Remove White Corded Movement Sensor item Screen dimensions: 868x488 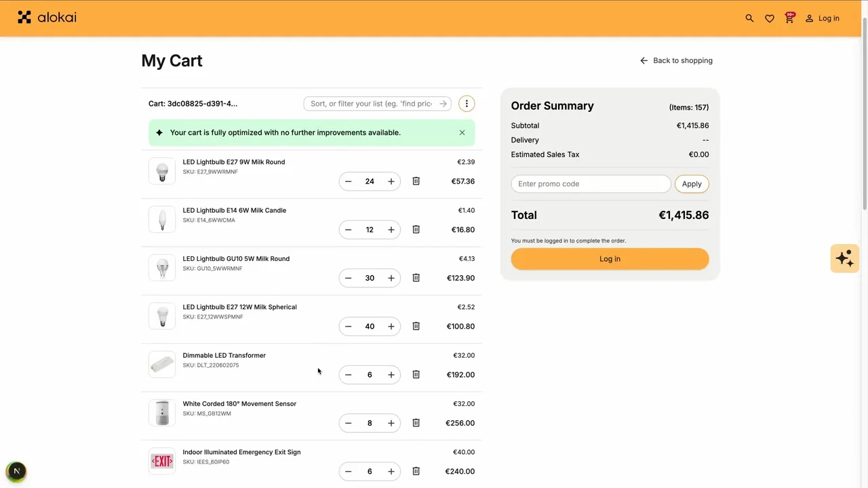[416, 423]
